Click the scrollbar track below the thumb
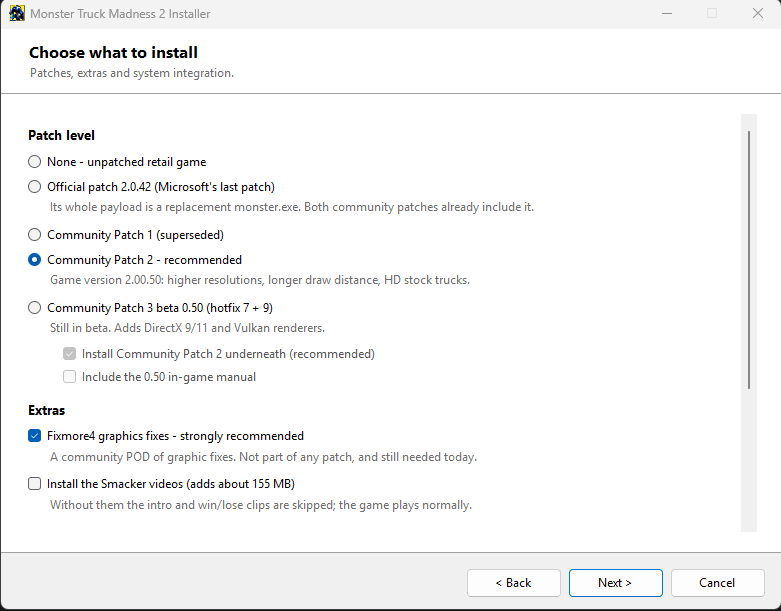The width and height of the screenshot is (781, 611). 749,461
